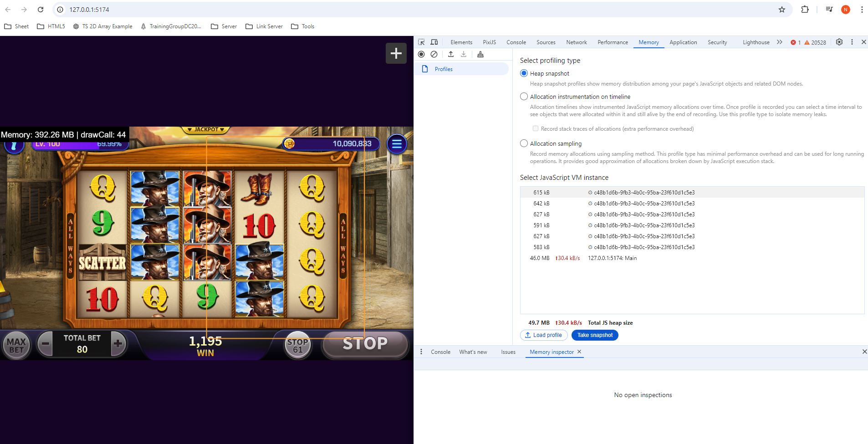View site information icon in the address bar

[x=60, y=10]
